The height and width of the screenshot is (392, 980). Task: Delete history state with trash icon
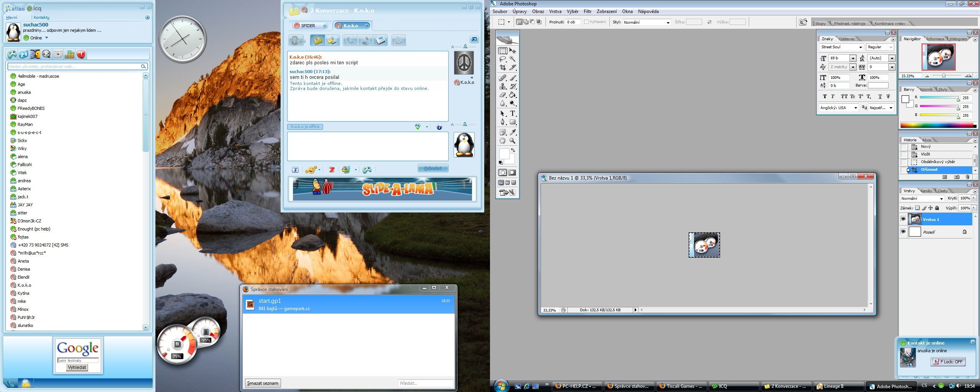pos(967,177)
